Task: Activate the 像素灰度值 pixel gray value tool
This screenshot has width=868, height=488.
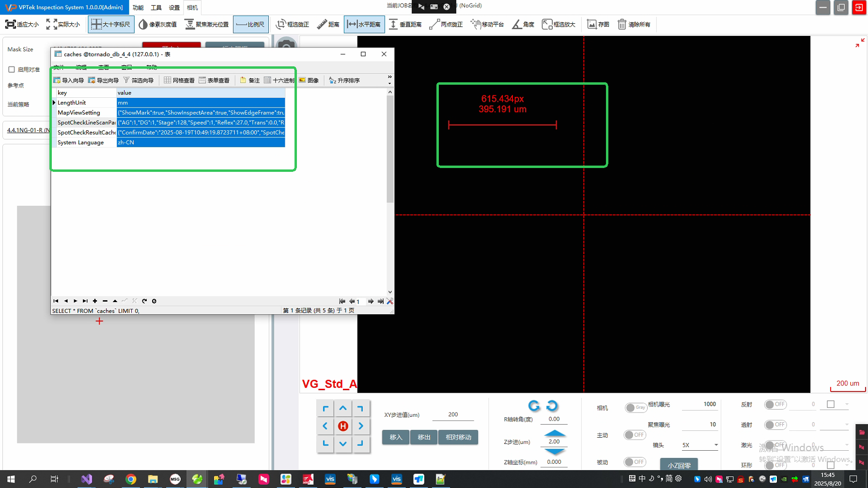Action: (158, 24)
